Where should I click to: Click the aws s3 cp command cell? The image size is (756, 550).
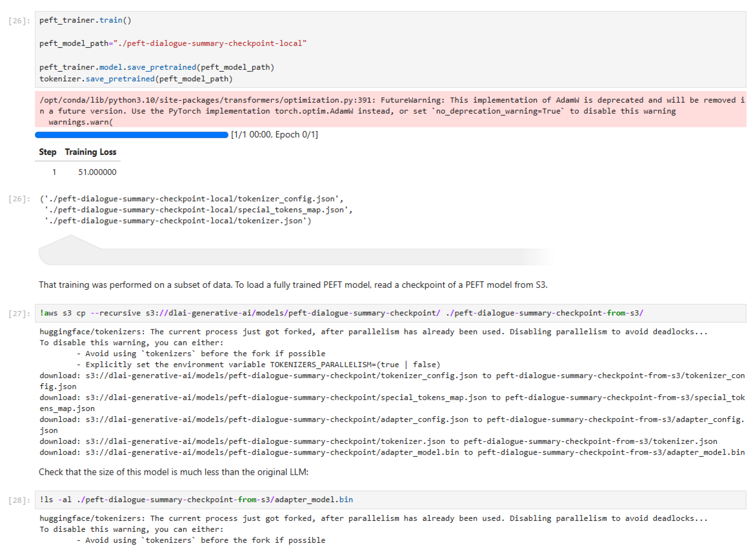coord(341,313)
